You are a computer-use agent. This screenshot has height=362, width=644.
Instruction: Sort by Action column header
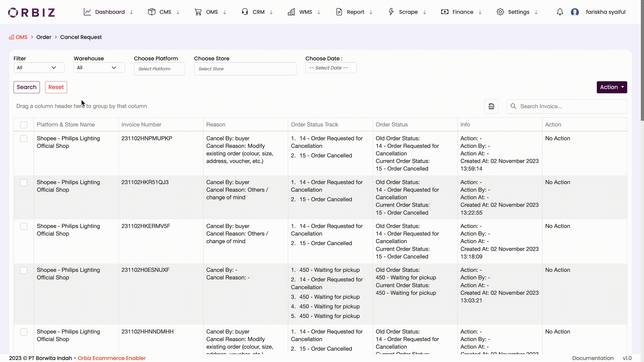553,125
